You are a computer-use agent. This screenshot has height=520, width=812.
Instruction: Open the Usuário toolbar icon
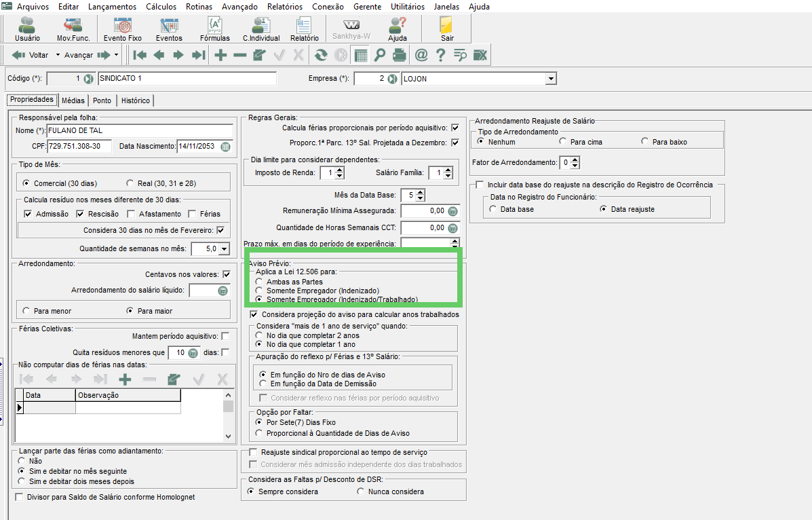(27, 29)
